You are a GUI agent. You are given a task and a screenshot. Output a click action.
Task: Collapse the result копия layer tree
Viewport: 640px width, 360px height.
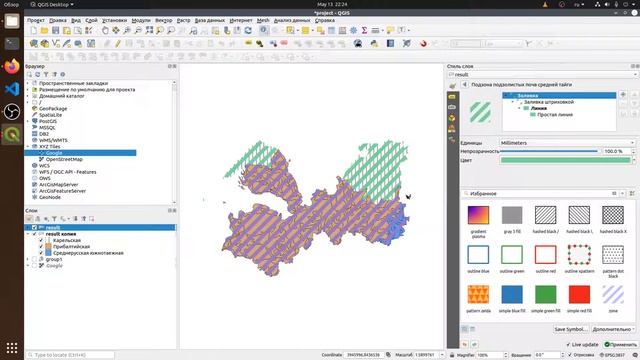coord(28,234)
